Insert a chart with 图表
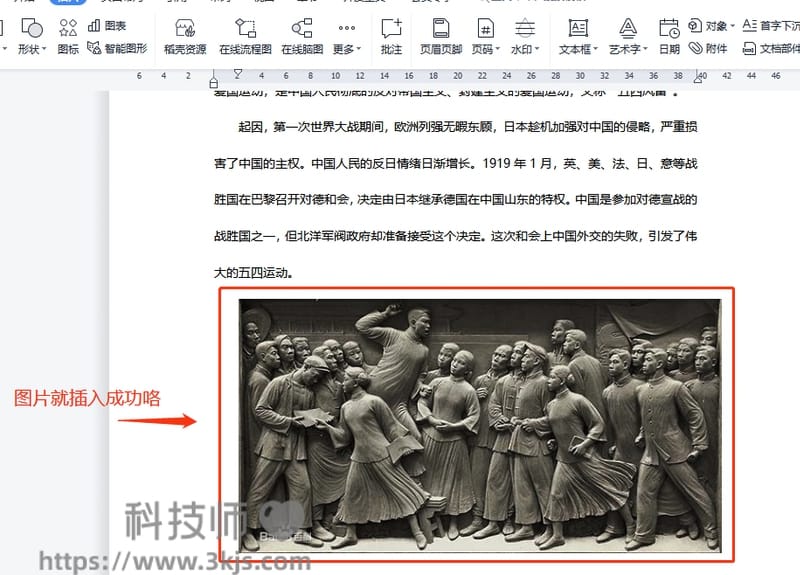Viewport: 800px width, 575px height. click(107, 26)
